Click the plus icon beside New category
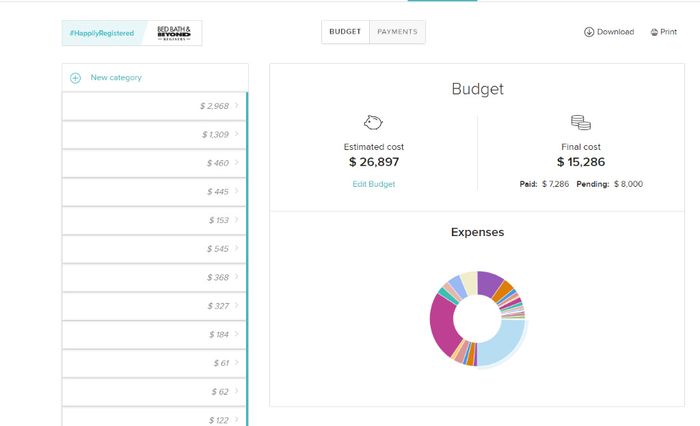Viewport: 700px width, 426px height. point(75,78)
